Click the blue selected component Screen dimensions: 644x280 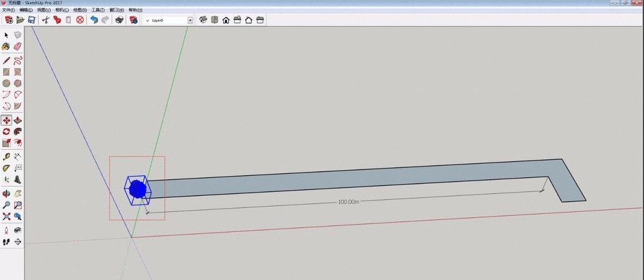pyautogui.click(x=136, y=189)
